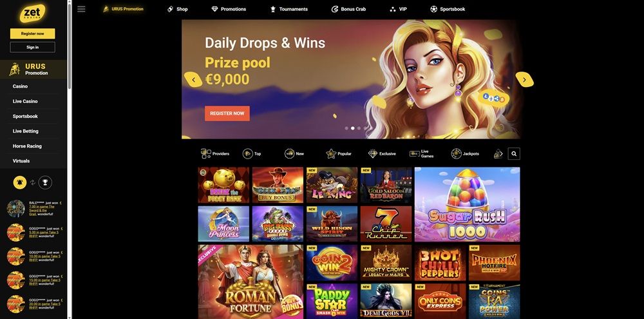This screenshot has height=319, width=644.
Task: Click the Sign in button
Action: [x=32, y=47]
